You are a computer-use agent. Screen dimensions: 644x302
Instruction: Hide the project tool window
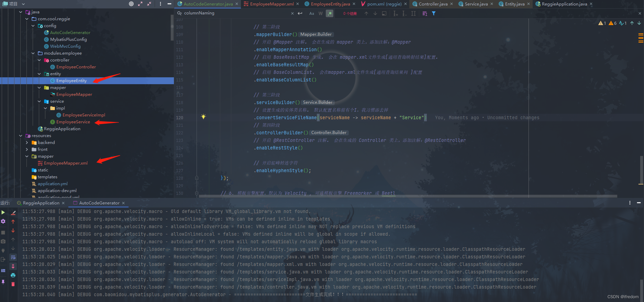169,4
